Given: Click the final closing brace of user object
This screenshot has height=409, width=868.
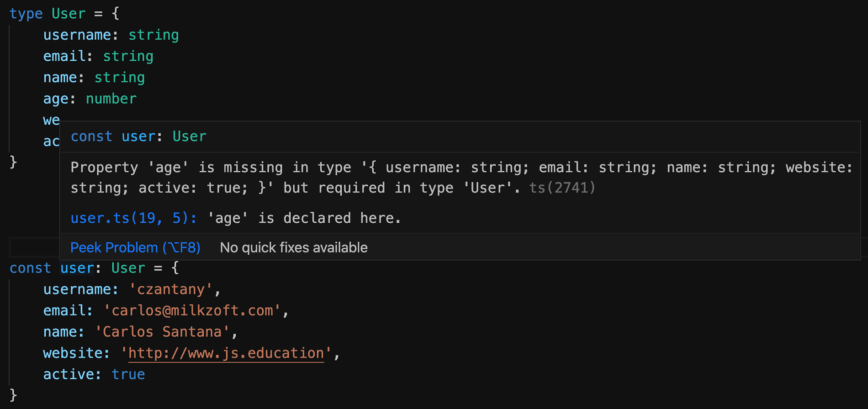Looking at the screenshot, I should pos(13,395).
